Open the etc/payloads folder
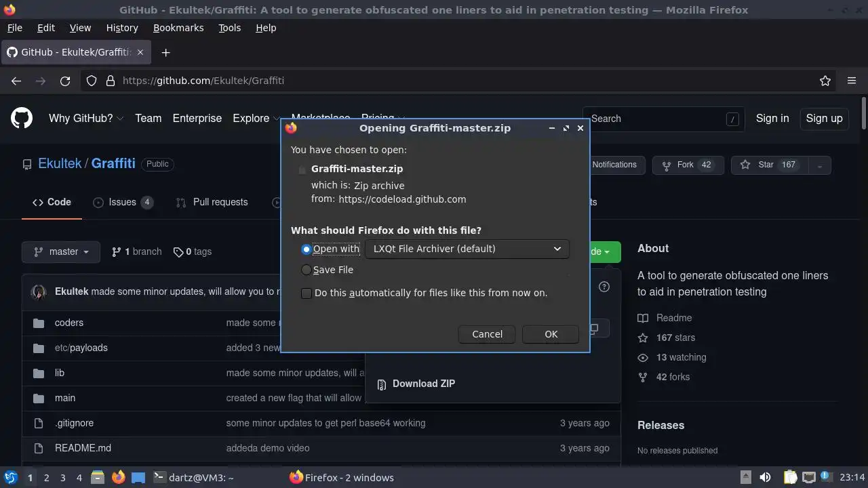Image resolution: width=868 pixels, height=488 pixels. [x=81, y=348]
